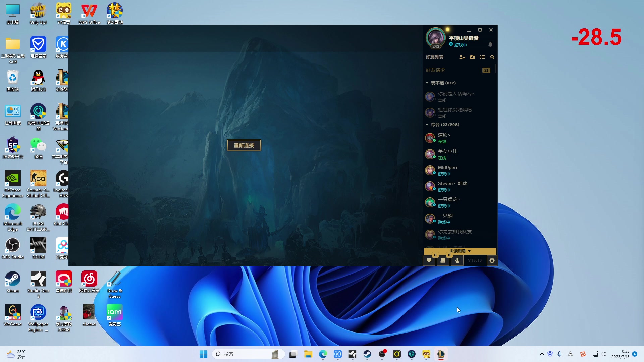Select friend 一只猛龙丶
The width and height of the screenshot is (644, 362).
pos(458,202)
